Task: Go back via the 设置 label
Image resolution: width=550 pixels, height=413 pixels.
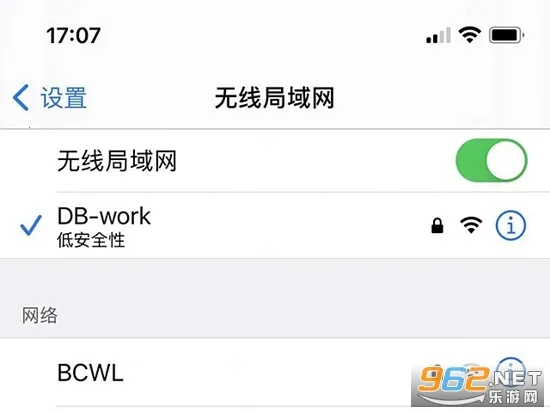Action: (x=63, y=98)
